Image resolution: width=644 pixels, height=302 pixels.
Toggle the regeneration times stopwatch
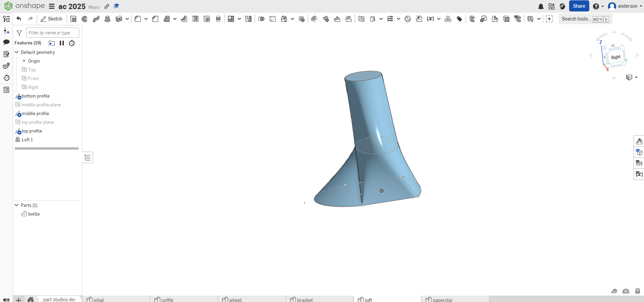(x=72, y=43)
